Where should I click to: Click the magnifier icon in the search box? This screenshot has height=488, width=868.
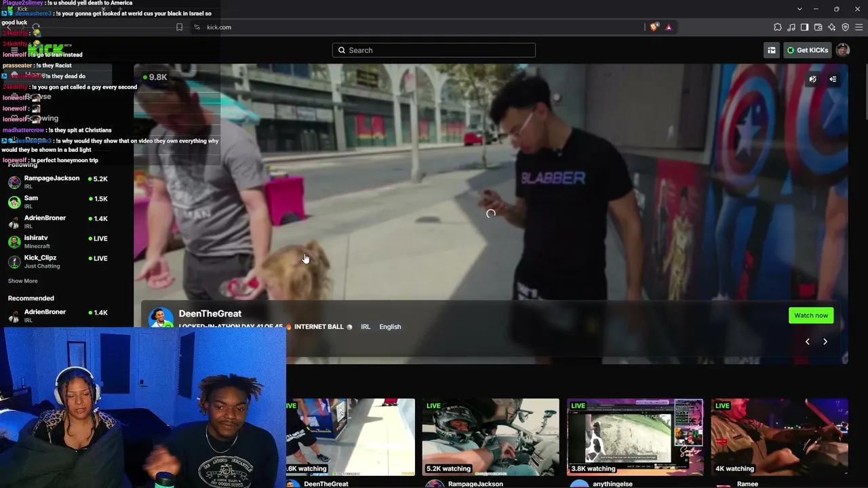[x=342, y=50]
